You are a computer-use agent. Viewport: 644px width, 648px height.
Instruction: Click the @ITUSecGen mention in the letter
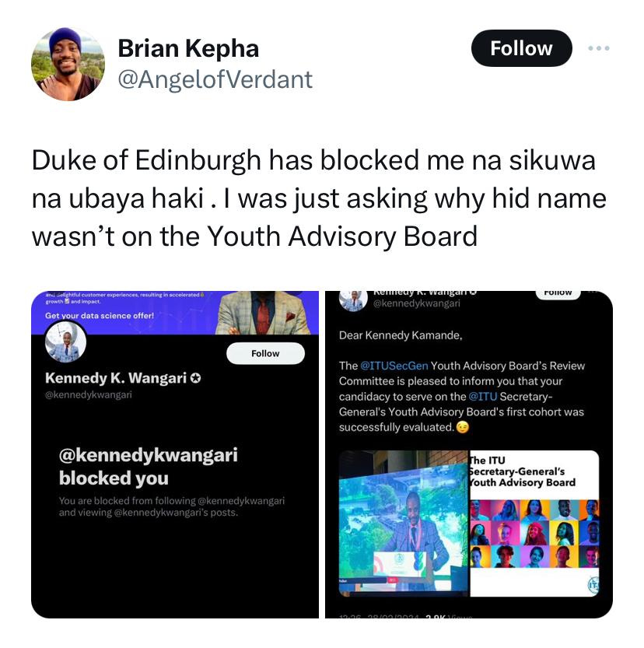(394, 366)
